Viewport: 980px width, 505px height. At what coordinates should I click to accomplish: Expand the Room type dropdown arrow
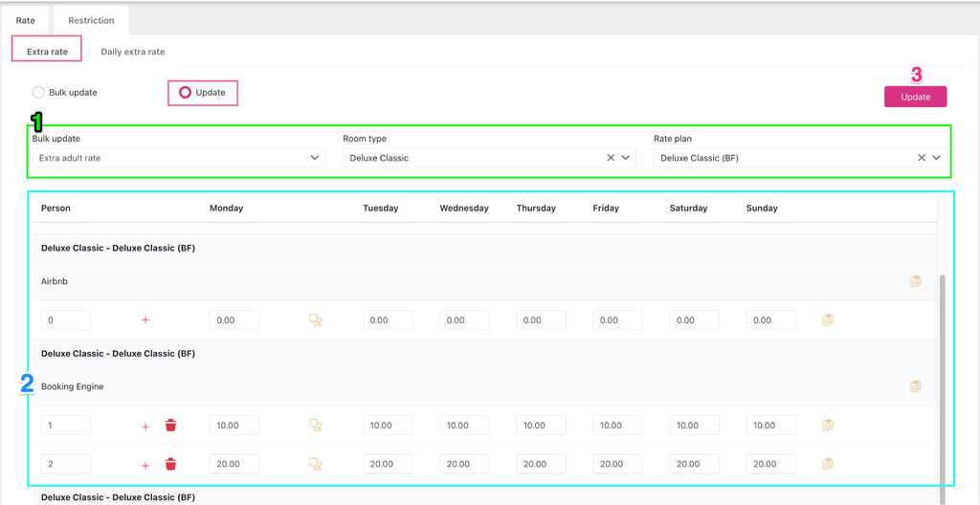click(626, 158)
